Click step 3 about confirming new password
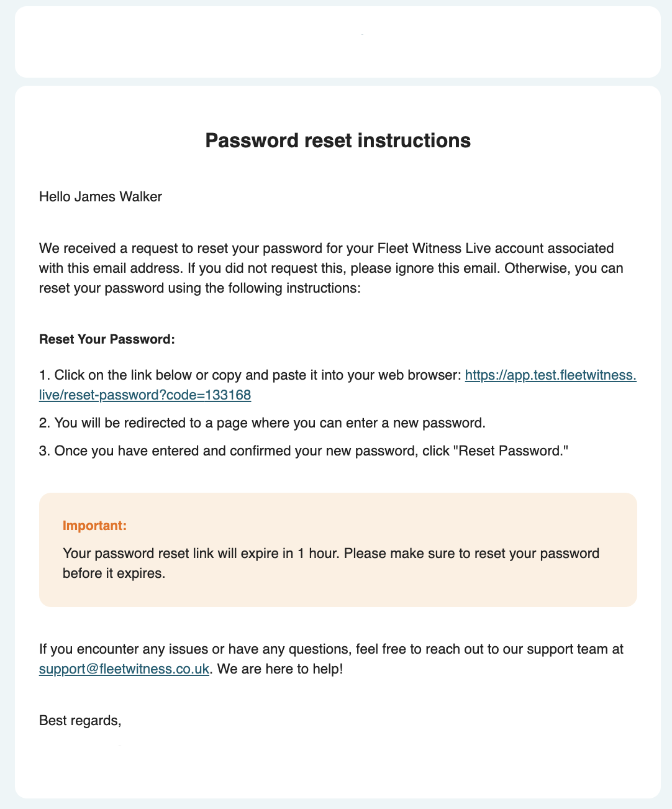Screen dimensions: 672x809 tap(303, 450)
